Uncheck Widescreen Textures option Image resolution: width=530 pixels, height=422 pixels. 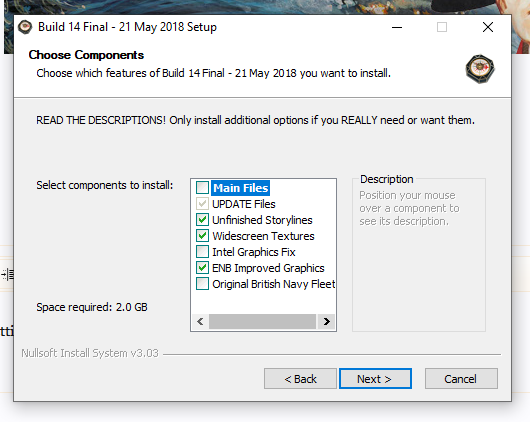pos(202,236)
